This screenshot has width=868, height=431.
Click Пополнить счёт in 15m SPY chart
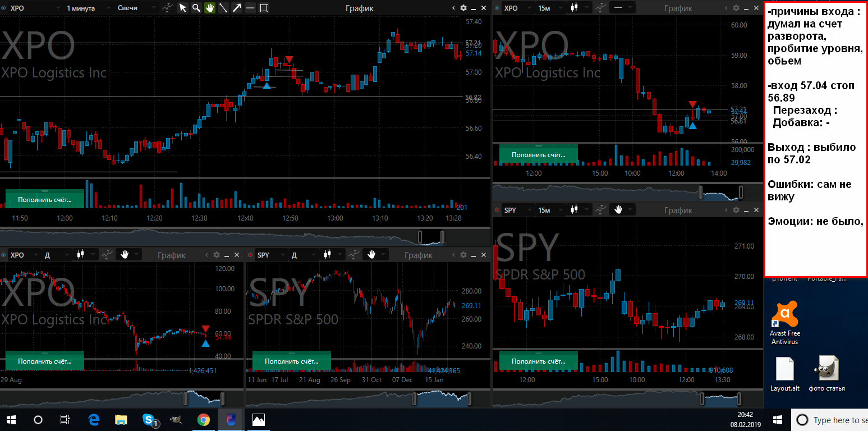538,361
